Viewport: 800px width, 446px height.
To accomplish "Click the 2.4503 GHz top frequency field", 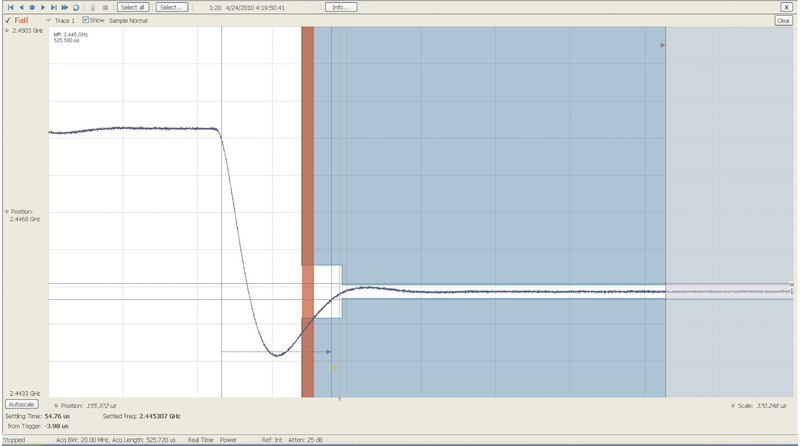I will coord(26,31).
